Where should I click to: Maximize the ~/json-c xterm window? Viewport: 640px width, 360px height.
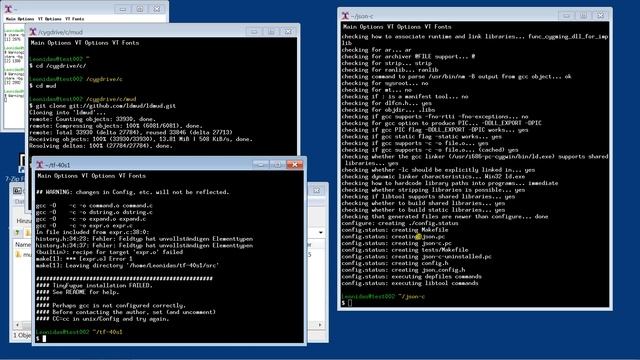click(x=583, y=16)
